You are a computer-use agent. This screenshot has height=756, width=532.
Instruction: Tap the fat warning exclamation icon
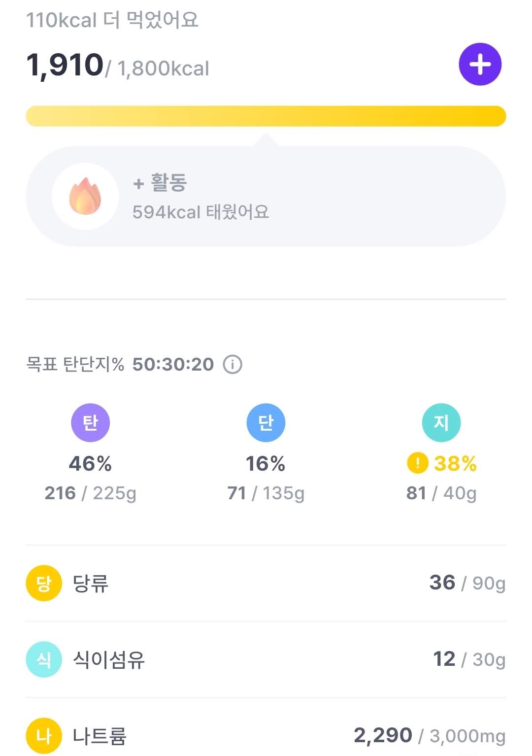point(417,463)
